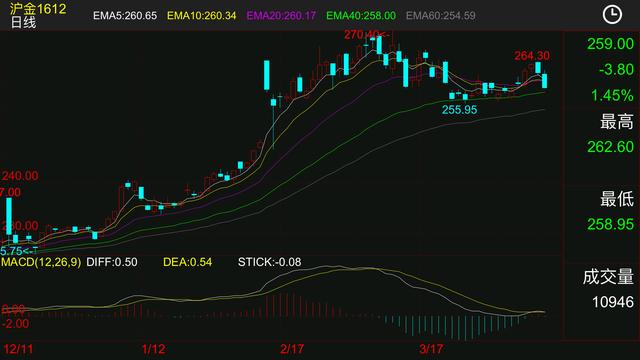Click the percent change 1.45%
The height and width of the screenshot is (360, 640).
(612, 96)
